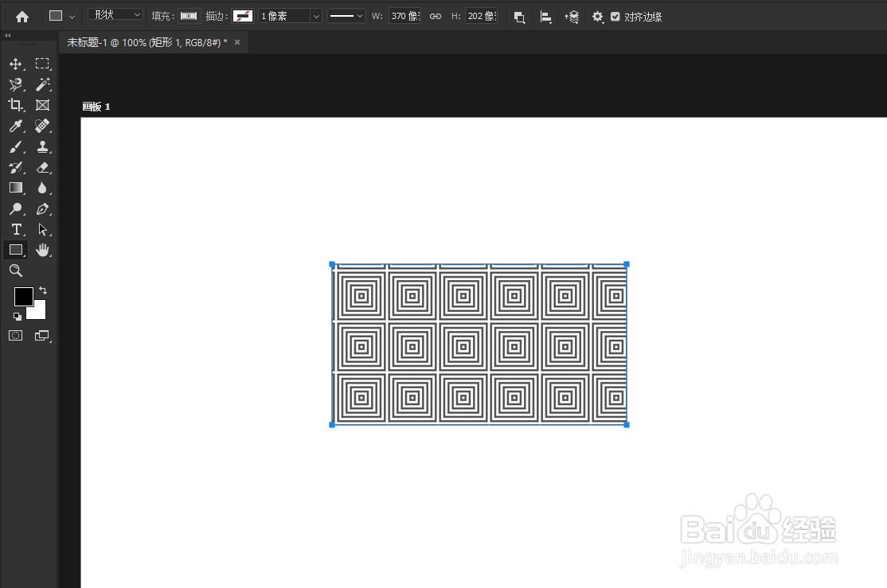Select the Pen tool

coord(42,208)
